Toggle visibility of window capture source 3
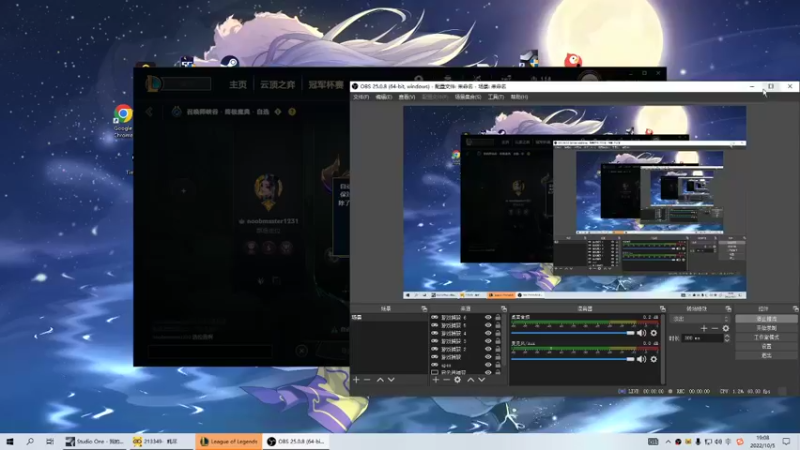Viewport: 800px width, 450px height. (488, 341)
